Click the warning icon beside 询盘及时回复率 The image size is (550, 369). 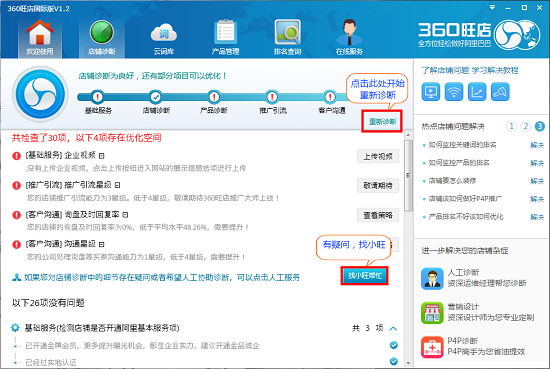click(x=16, y=215)
